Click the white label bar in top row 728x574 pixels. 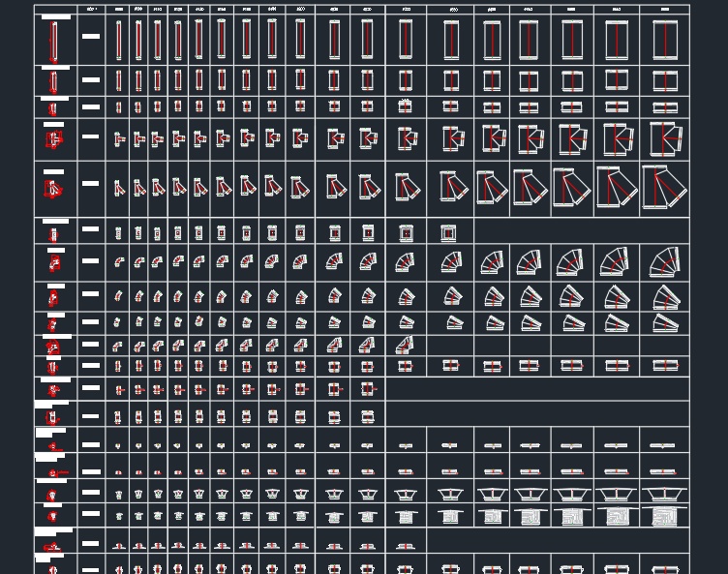[x=90, y=37]
